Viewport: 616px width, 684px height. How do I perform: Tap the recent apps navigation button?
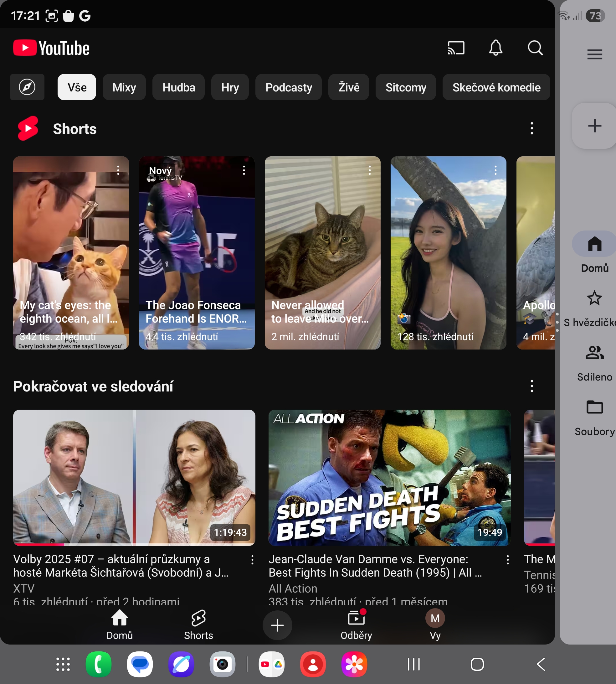coord(413,664)
